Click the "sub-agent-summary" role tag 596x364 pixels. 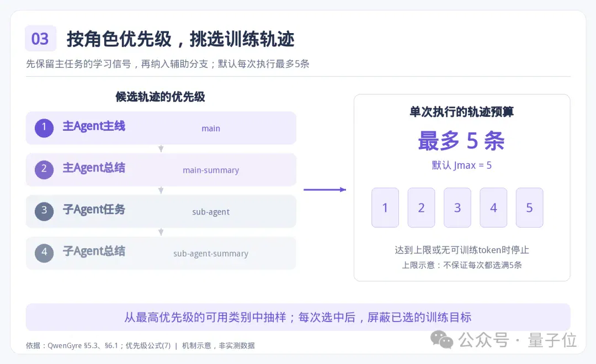click(x=211, y=254)
